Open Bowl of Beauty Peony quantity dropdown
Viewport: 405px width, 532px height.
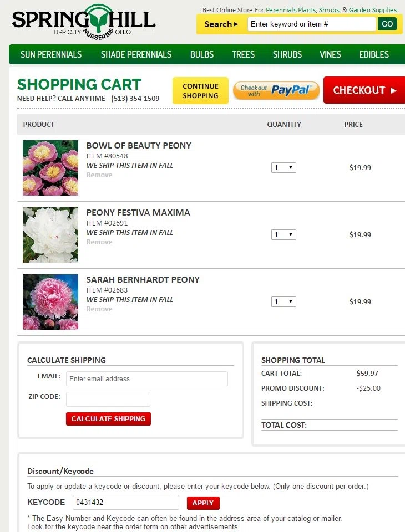(x=283, y=167)
